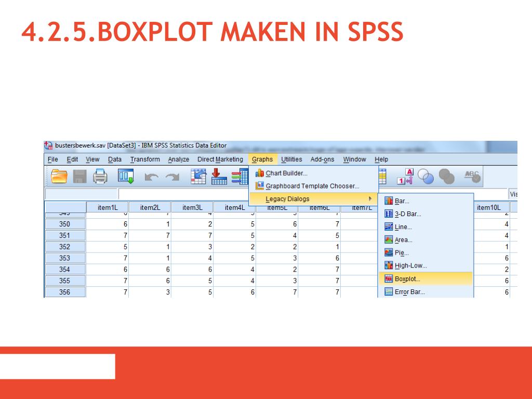Screen dimensions: 532x399
Task: Click the Open data document folder icon
Action: (59, 177)
